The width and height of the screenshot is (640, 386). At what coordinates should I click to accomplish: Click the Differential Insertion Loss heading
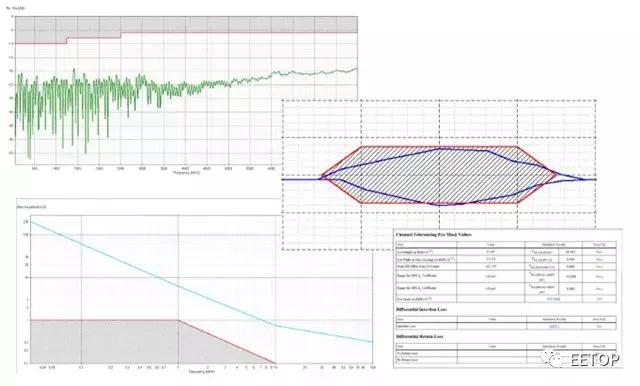(421, 310)
